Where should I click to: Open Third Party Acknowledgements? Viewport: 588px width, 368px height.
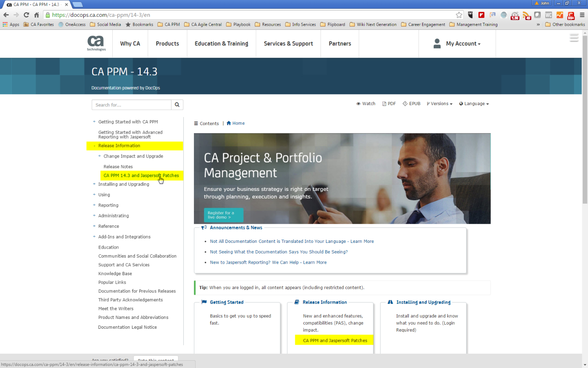[130, 300]
